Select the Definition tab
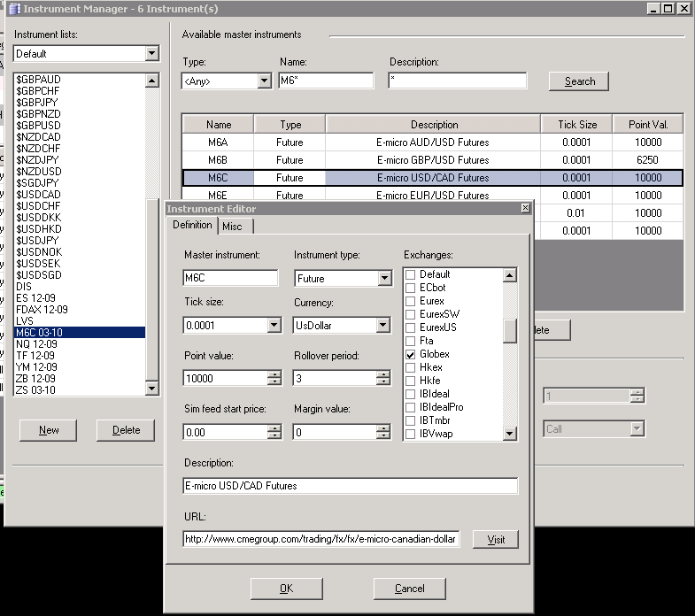The height and width of the screenshot is (616, 695). (x=192, y=226)
